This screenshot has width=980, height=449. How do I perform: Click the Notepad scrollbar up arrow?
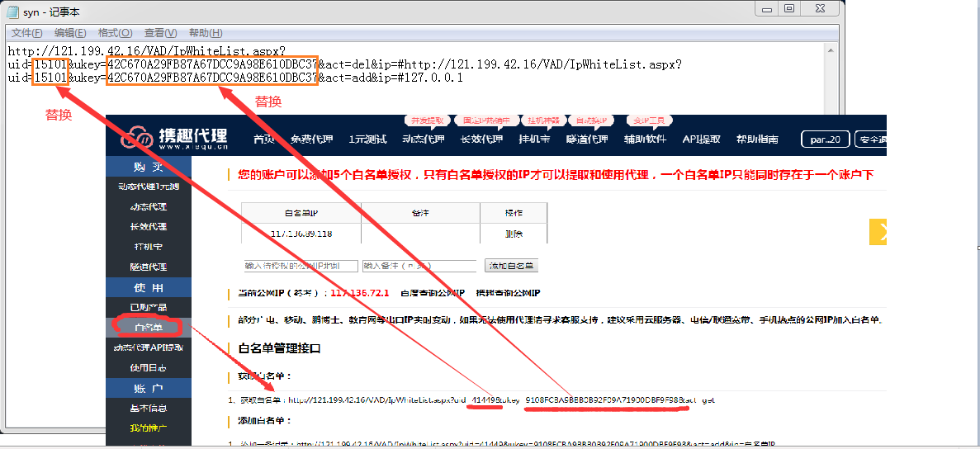830,50
